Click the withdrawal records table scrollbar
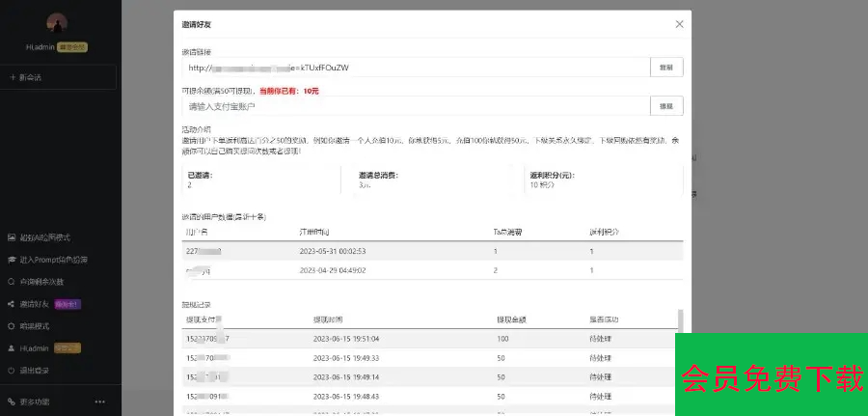Screen dimensions: 868x416 tap(678, 333)
